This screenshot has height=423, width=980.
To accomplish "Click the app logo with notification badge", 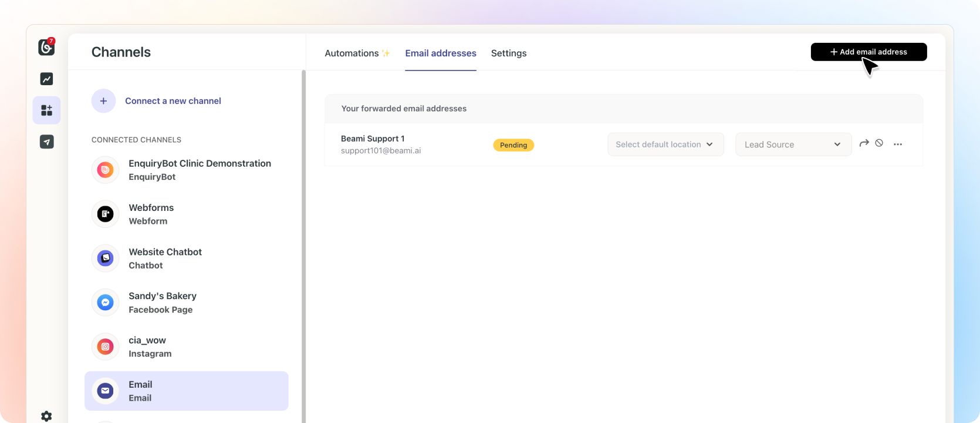I will coord(46,47).
